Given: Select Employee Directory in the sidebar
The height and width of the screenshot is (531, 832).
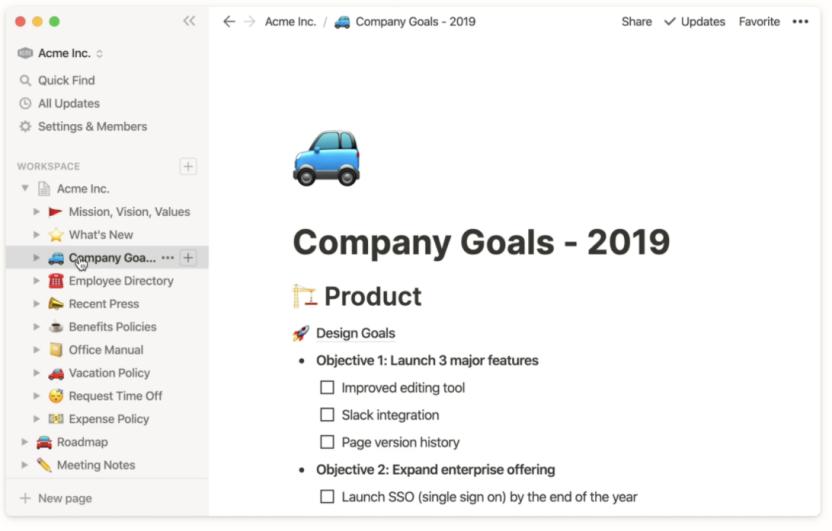Looking at the screenshot, I should point(121,281).
